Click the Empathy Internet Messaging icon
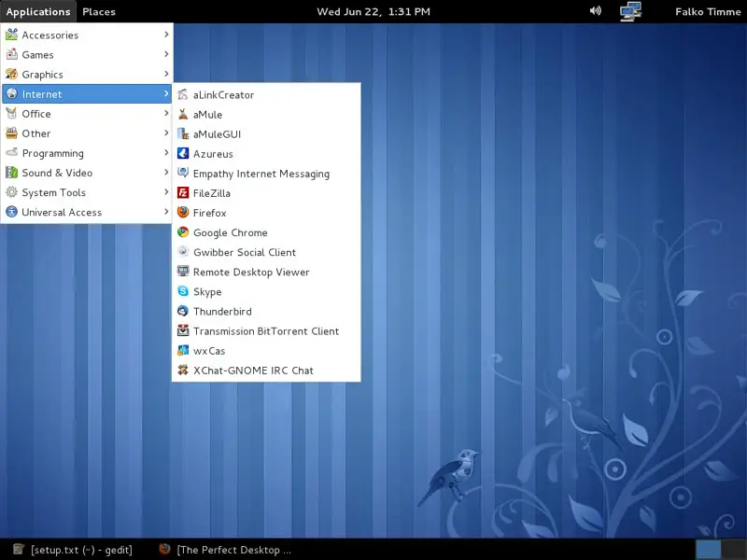The width and height of the screenshot is (747, 560). click(183, 173)
